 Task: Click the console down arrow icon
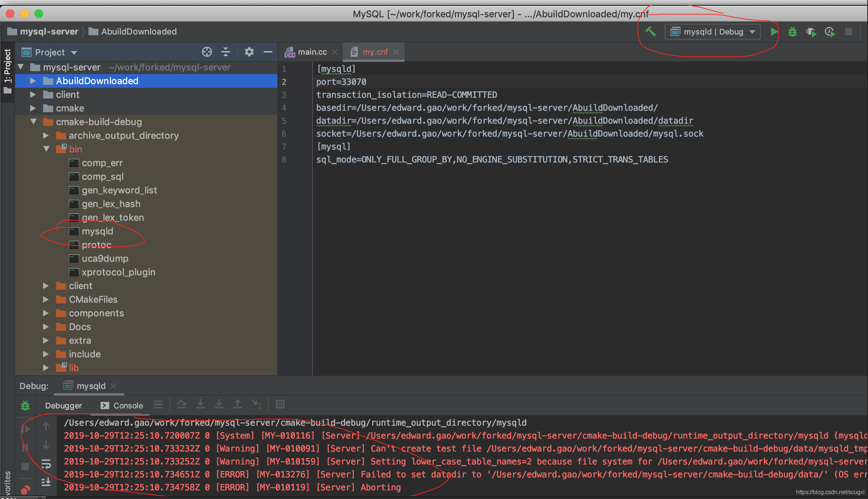[46, 445]
